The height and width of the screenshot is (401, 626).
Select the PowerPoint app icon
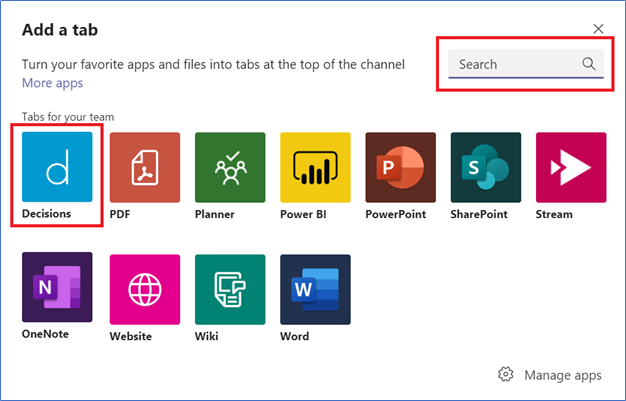pos(400,167)
